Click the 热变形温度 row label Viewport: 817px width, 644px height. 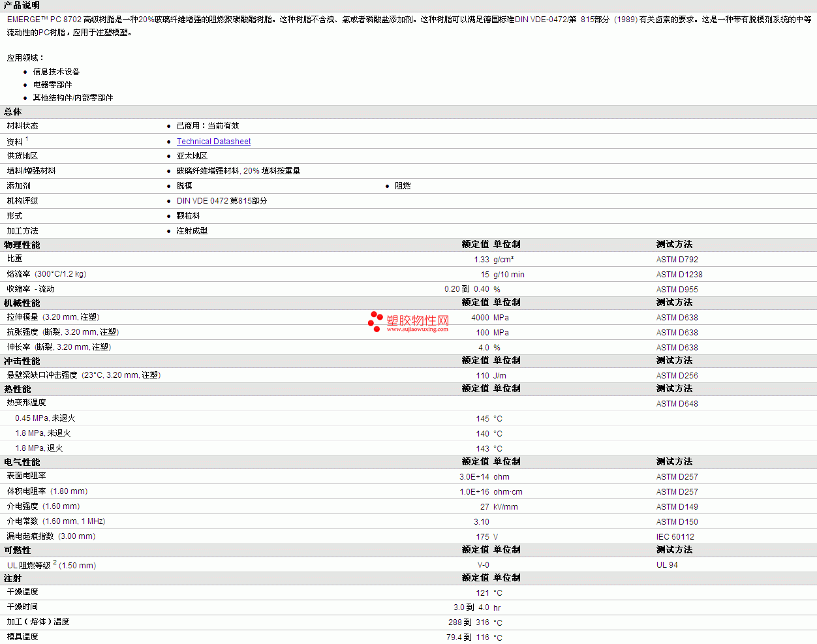point(26,403)
